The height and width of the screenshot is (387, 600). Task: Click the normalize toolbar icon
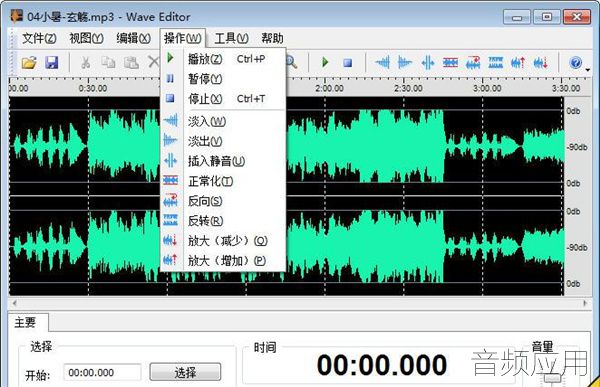[450, 62]
